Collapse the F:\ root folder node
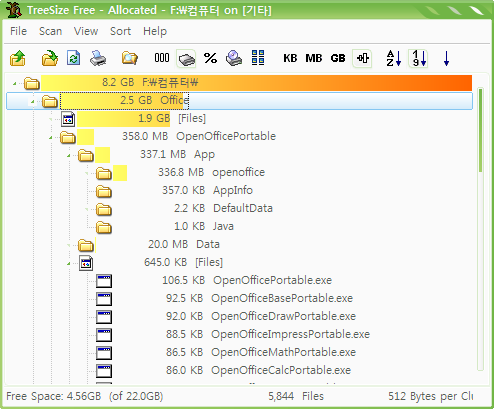494x409 pixels. coord(15,83)
